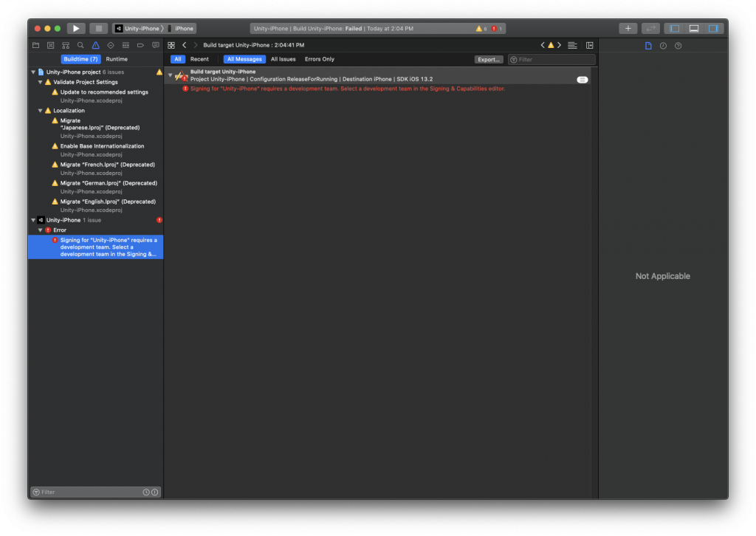
Task: Click the Build target Unity-iPhone breadcrumb
Action: click(x=254, y=45)
